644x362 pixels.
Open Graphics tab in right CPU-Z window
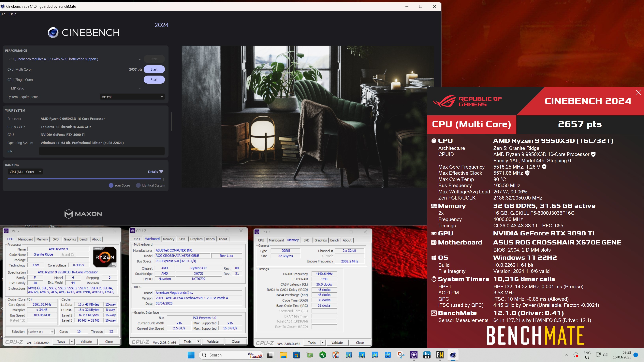pos(320,240)
